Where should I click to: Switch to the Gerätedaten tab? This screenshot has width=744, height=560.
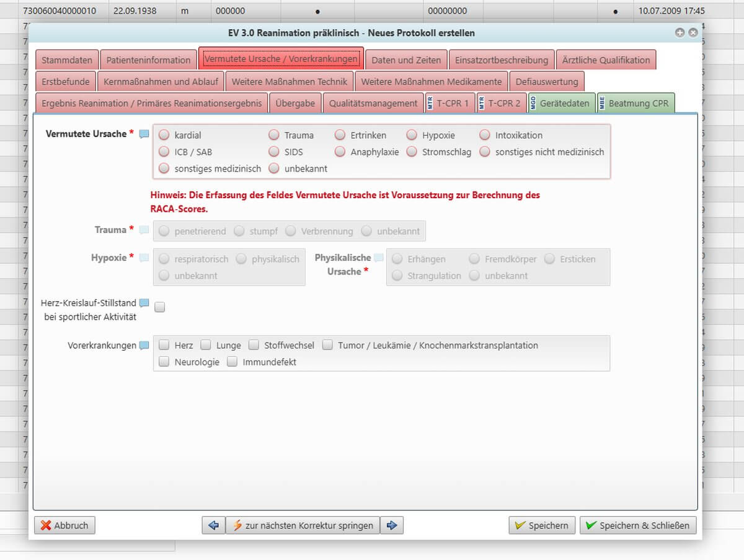click(563, 103)
